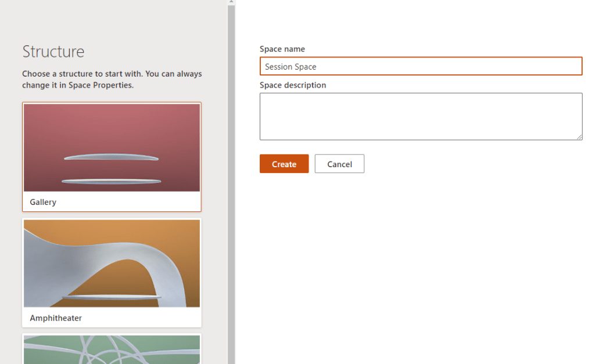Click the Space name field label
595x364 pixels.
[282, 49]
